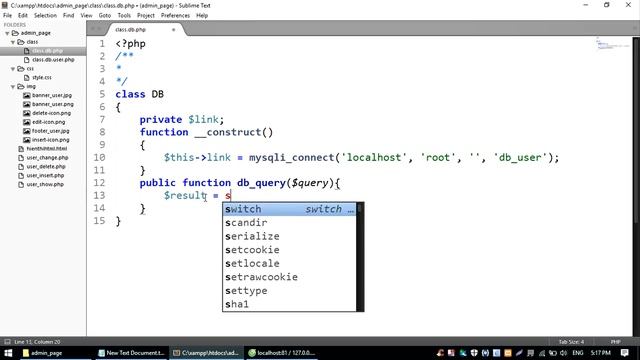Choose serialize autocomplete suggestion

coord(289,236)
